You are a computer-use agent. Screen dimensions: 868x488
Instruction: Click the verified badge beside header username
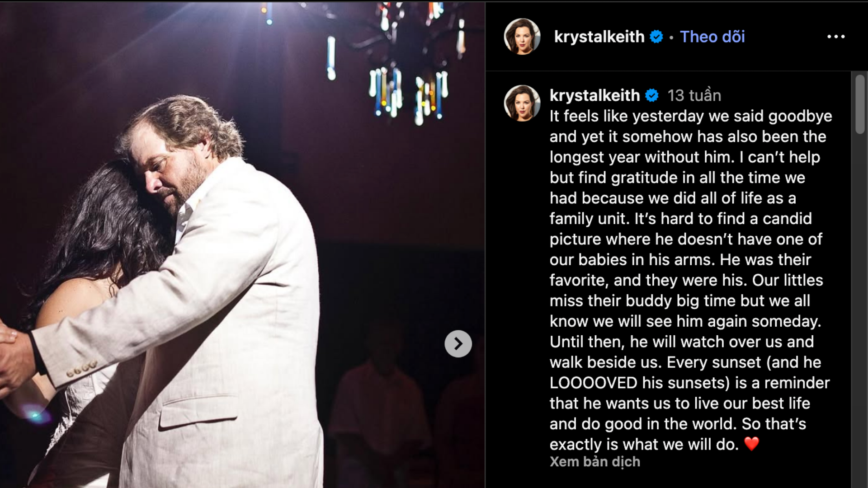point(656,37)
